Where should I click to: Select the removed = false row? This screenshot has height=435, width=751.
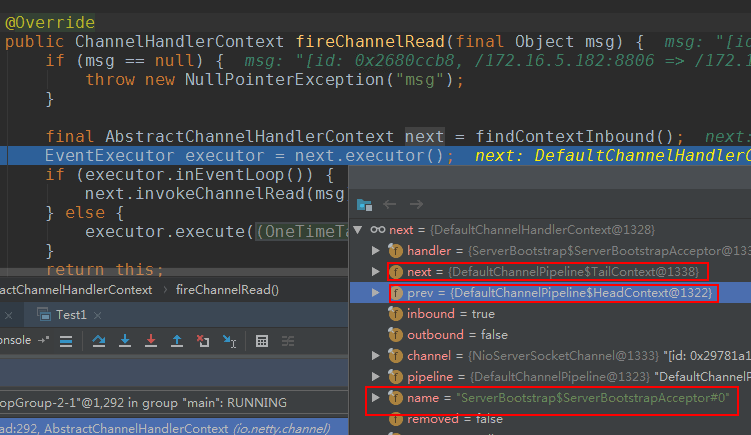click(x=550, y=419)
